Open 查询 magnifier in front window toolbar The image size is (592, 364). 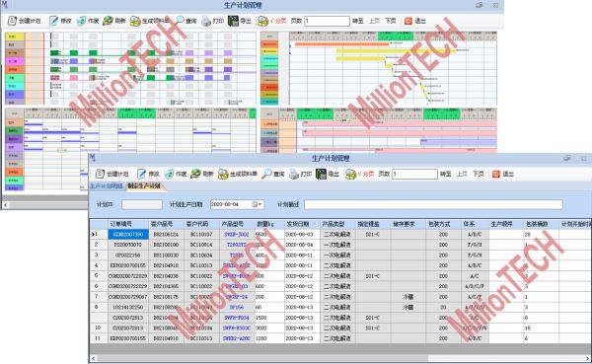(x=267, y=174)
